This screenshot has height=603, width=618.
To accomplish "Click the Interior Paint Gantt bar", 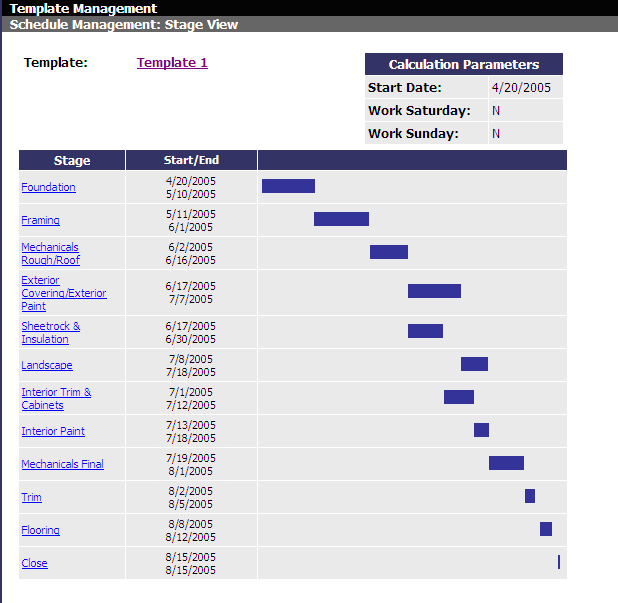I will [482, 430].
